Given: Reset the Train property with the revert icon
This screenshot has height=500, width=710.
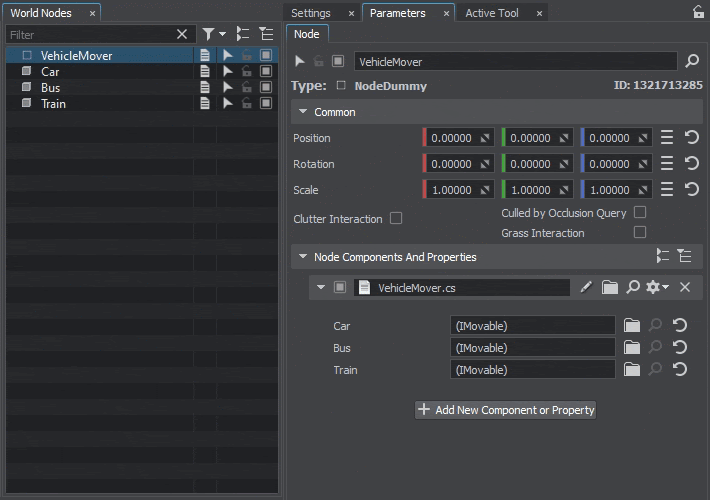Looking at the screenshot, I should click(680, 370).
